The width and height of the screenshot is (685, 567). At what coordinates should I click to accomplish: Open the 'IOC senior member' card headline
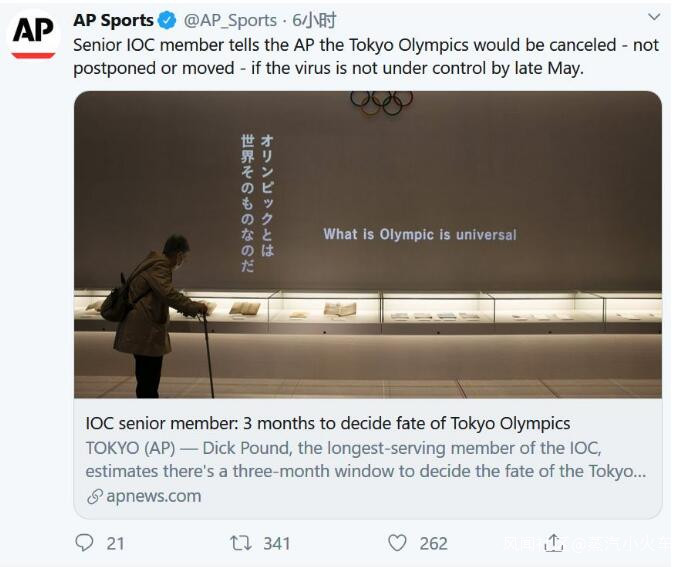click(x=328, y=423)
